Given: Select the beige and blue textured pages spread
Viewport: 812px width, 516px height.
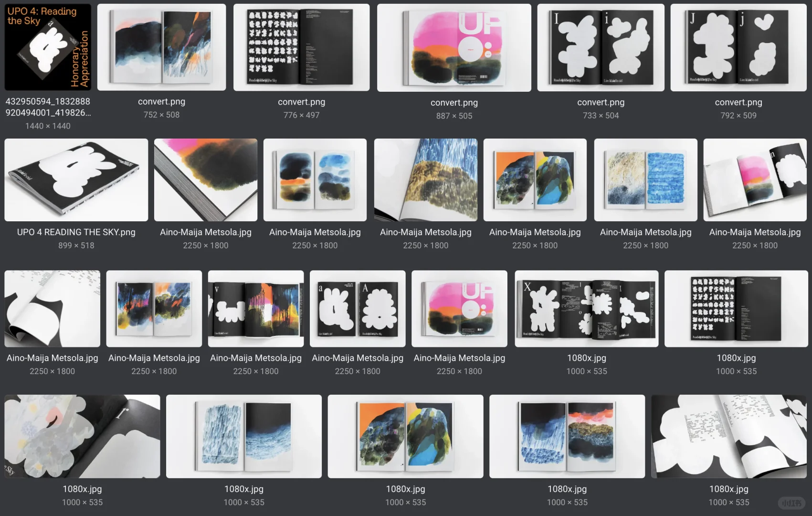Looking at the screenshot, I should pos(645,180).
